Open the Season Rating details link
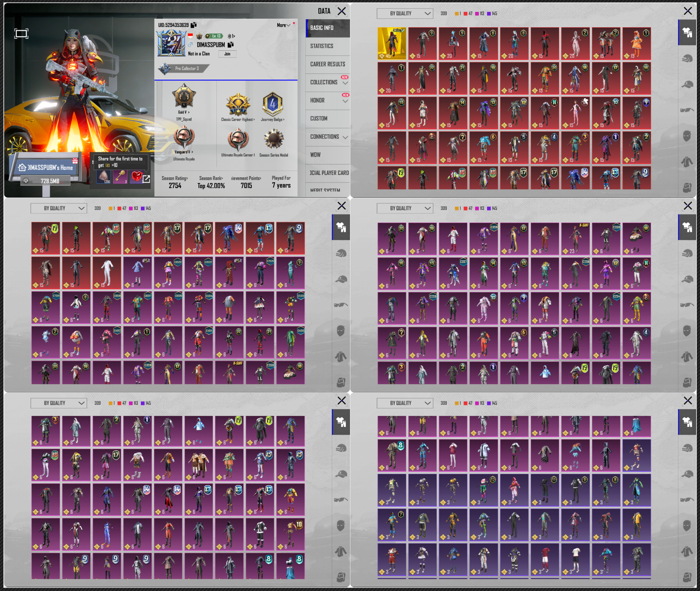Image resolution: width=700 pixels, height=591 pixels. (175, 178)
